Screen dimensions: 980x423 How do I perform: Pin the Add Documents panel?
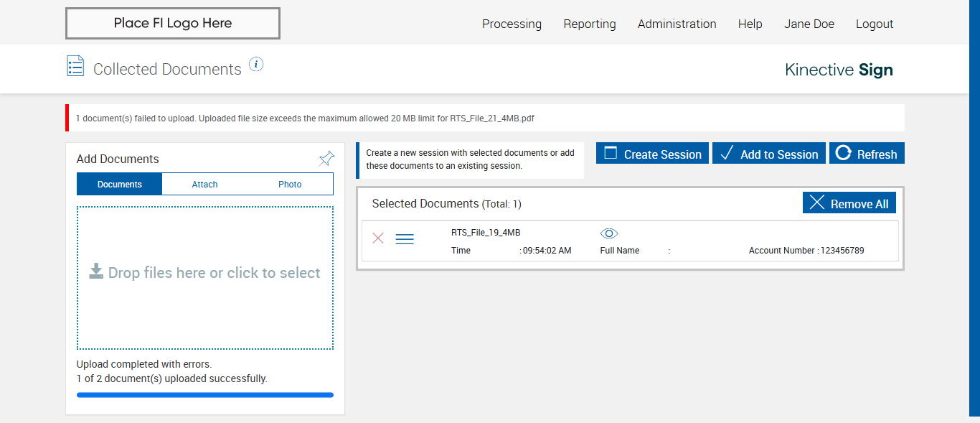pyautogui.click(x=326, y=159)
